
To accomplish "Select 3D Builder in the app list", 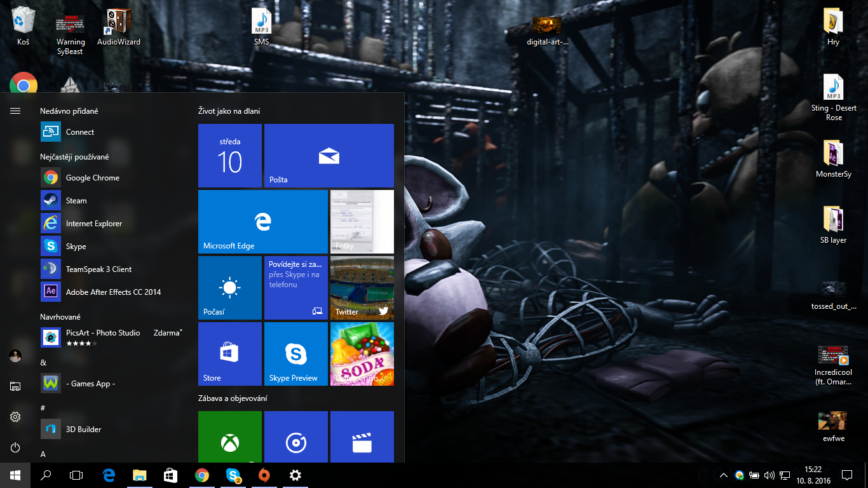I will (x=83, y=430).
